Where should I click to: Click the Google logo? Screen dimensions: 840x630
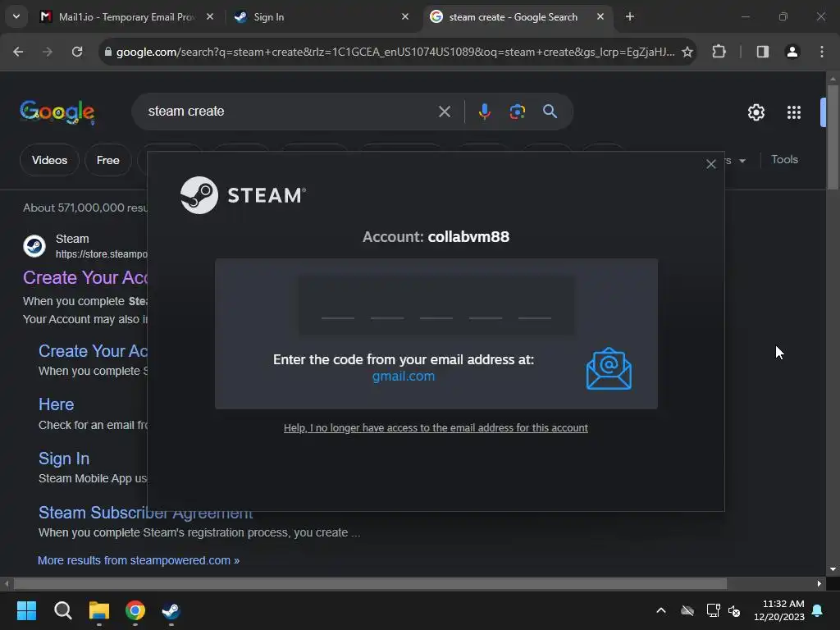coord(57,112)
